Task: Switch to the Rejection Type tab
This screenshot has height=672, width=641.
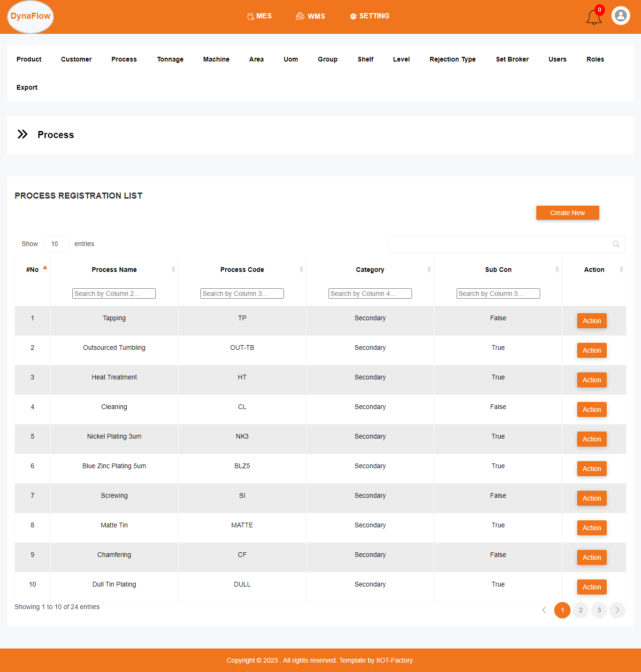Action: [x=453, y=59]
